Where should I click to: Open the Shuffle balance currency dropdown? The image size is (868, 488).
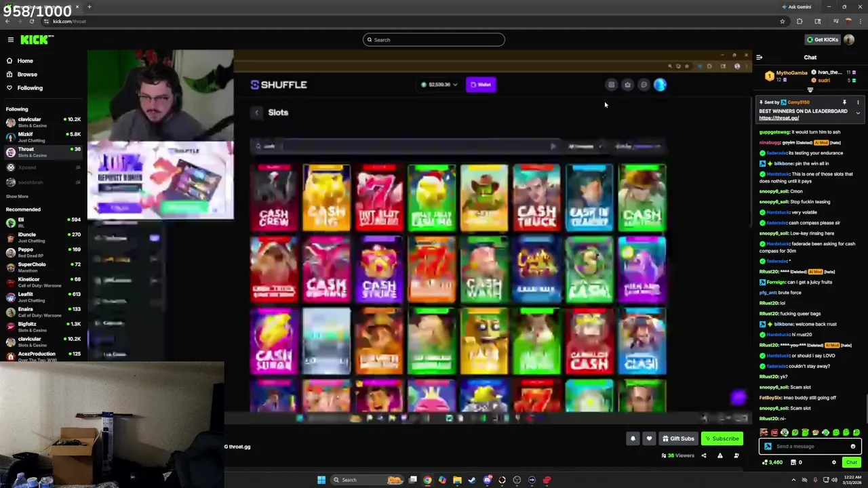tap(439, 85)
